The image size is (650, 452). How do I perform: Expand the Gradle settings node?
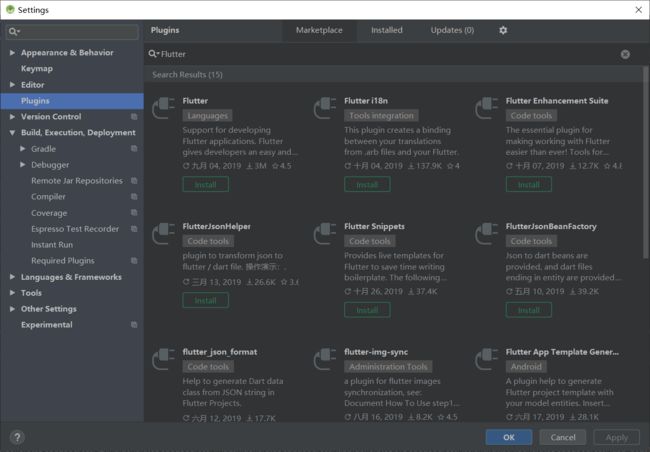click(23, 148)
